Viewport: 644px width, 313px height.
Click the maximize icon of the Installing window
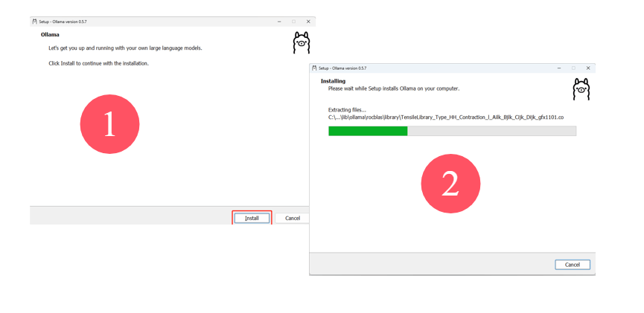coord(573,68)
